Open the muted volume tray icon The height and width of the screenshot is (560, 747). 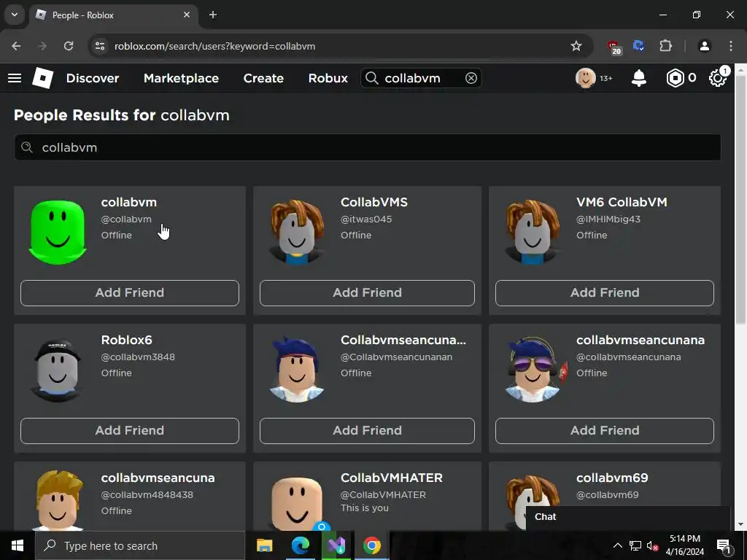(652, 545)
